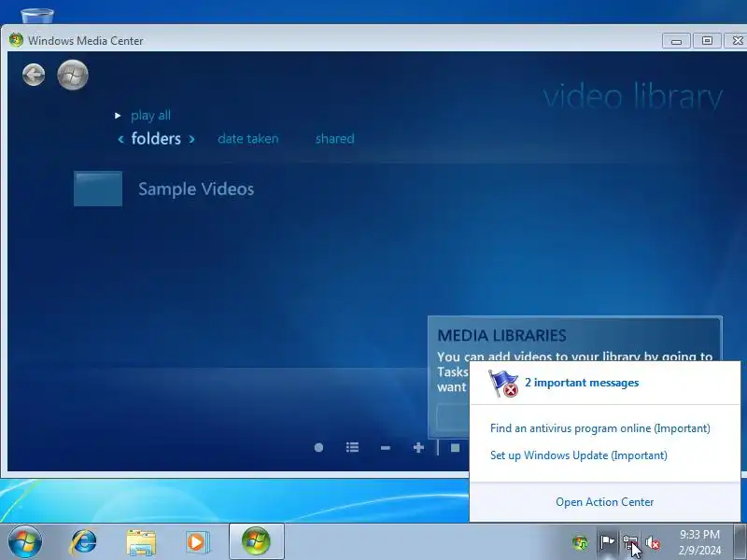Click the Open Action Center link
Image resolution: width=747 pixels, height=560 pixels.
(x=604, y=502)
